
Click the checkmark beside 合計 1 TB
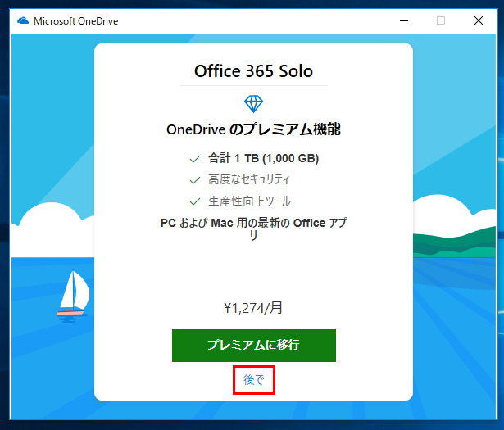point(195,158)
